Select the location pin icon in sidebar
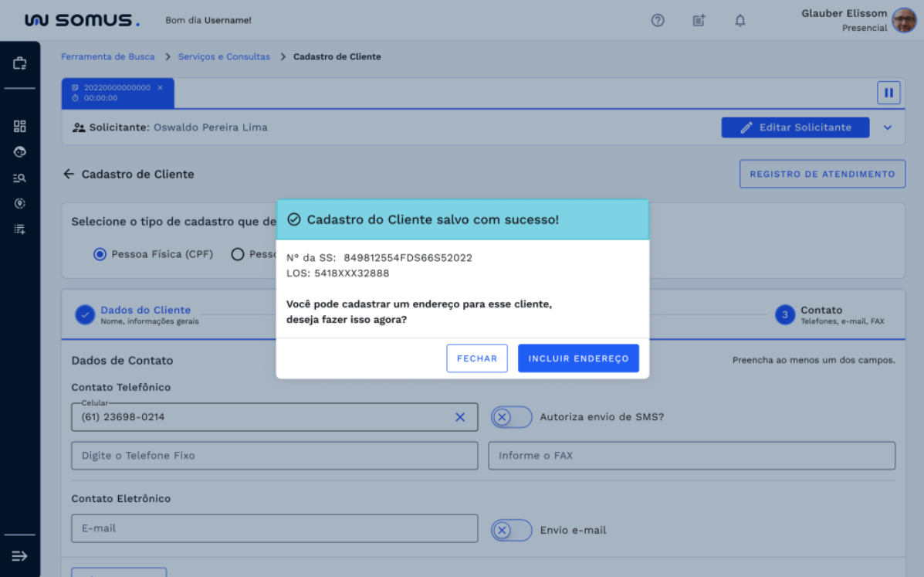This screenshot has height=577, width=924. tap(20, 203)
